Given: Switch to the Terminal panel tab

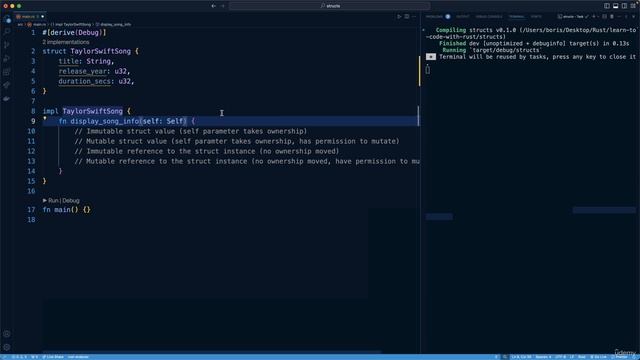Looking at the screenshot, I should click(x=516, y=17).
